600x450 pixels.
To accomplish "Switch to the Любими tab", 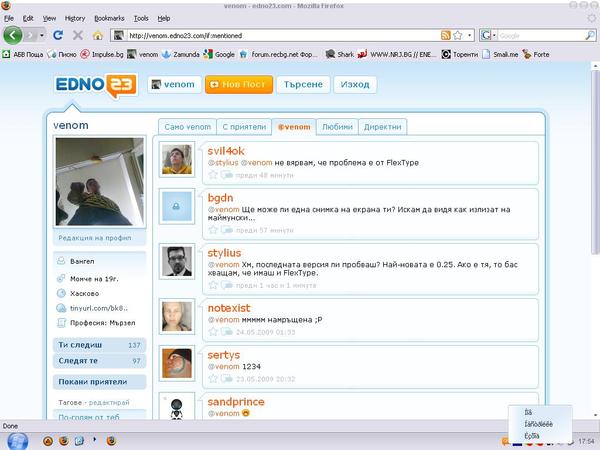I will 337,127.
